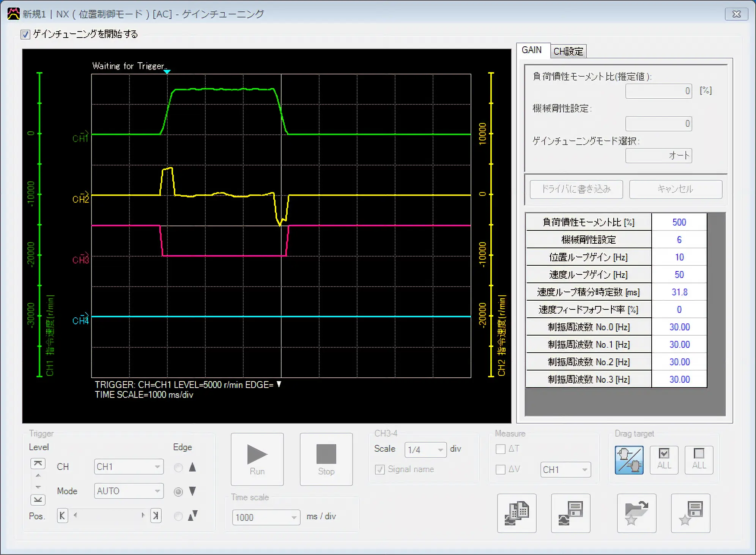Switch to the GAIN tab
Viewport: 756px width, 555px height.
tap(532, 52)
